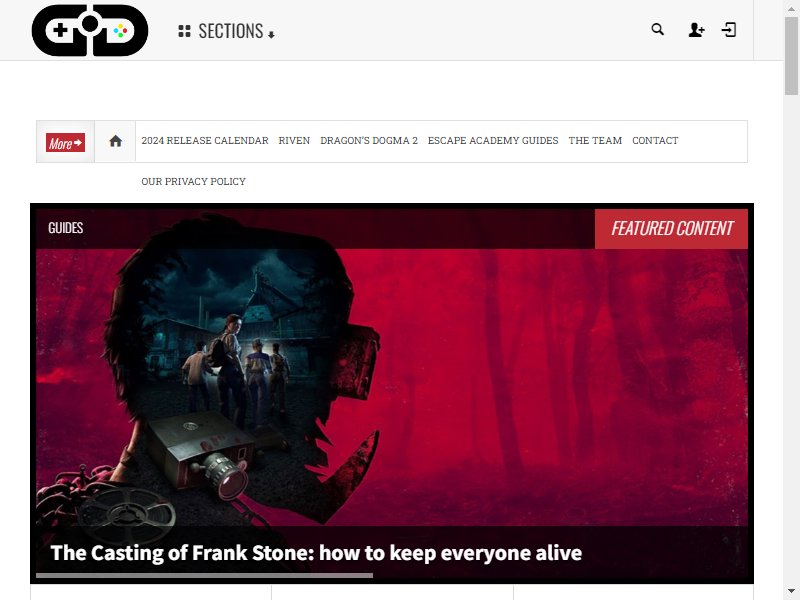Open Our Privacy Policy link
The width and height of the screenshot is (800, 600).
coord(193,181)
